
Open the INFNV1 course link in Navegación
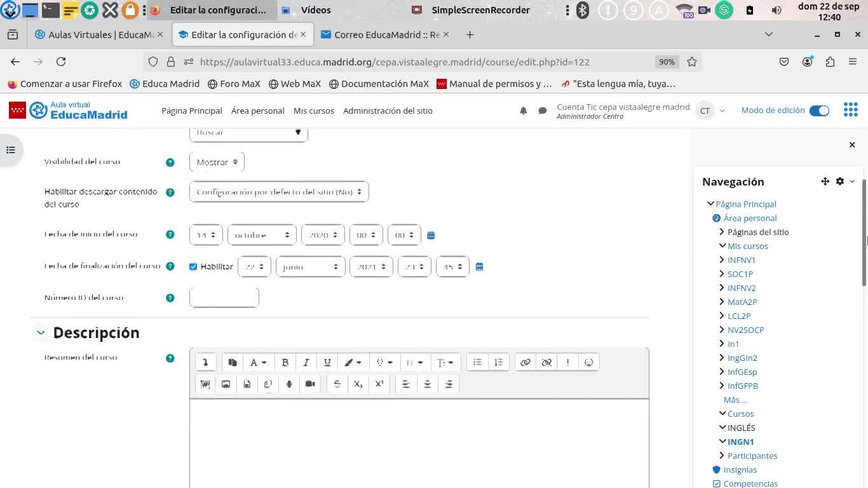click(742, 260)
